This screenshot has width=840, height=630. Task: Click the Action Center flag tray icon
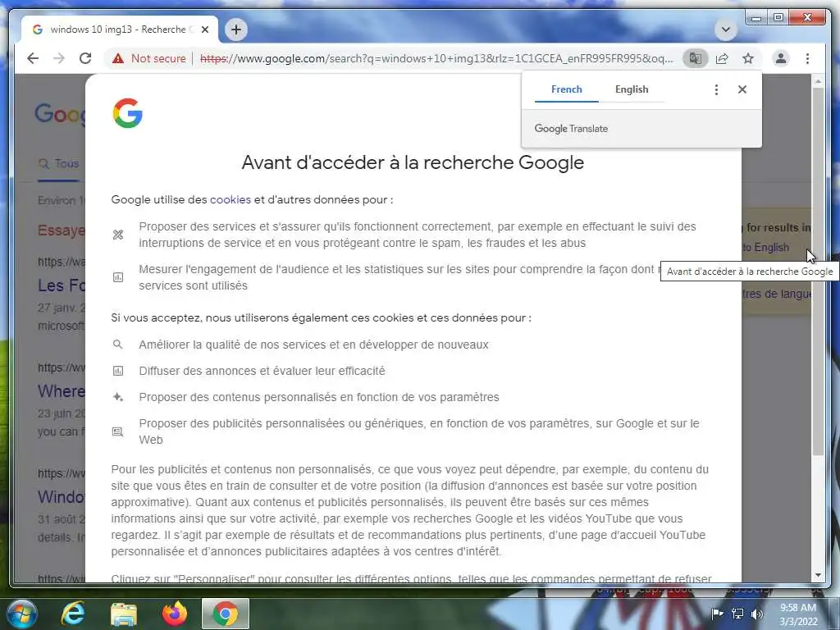point(717,614)
